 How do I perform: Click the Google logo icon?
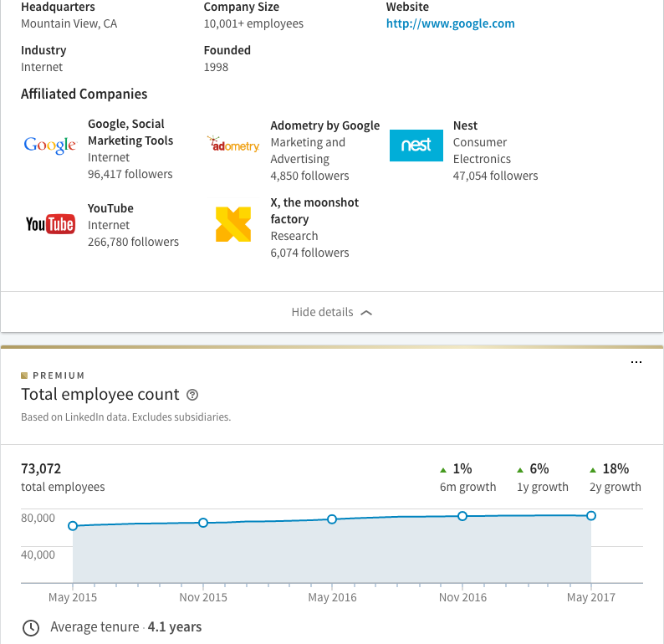50,146
